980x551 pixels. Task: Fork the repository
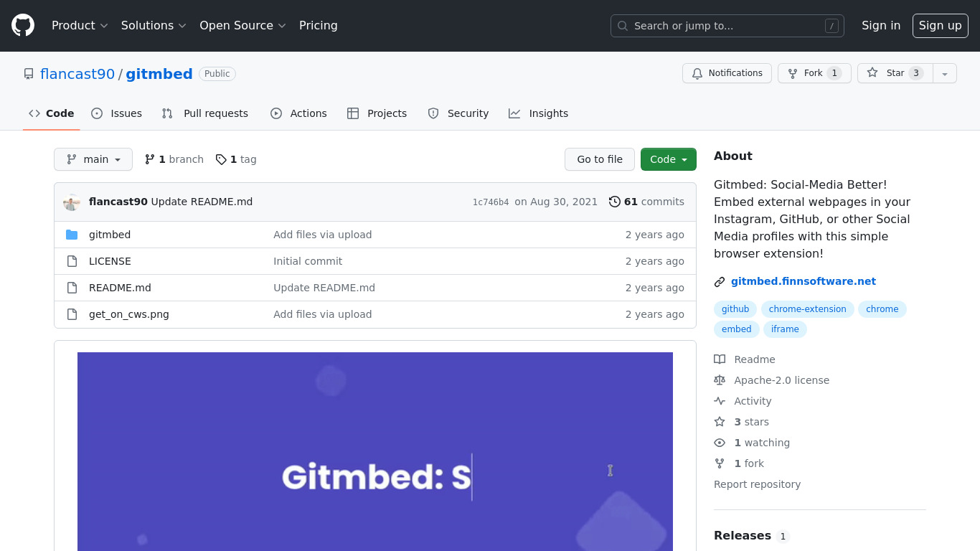(814, 73)
